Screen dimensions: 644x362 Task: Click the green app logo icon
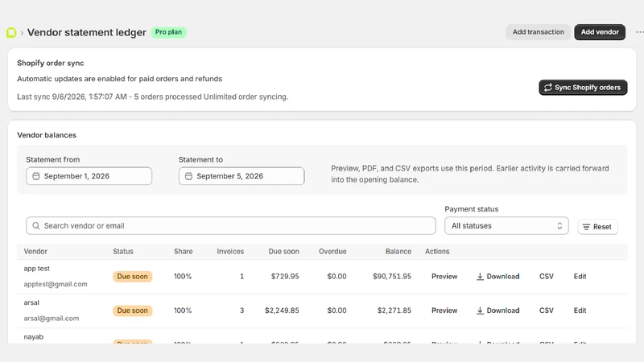click(x=11, y=32)
